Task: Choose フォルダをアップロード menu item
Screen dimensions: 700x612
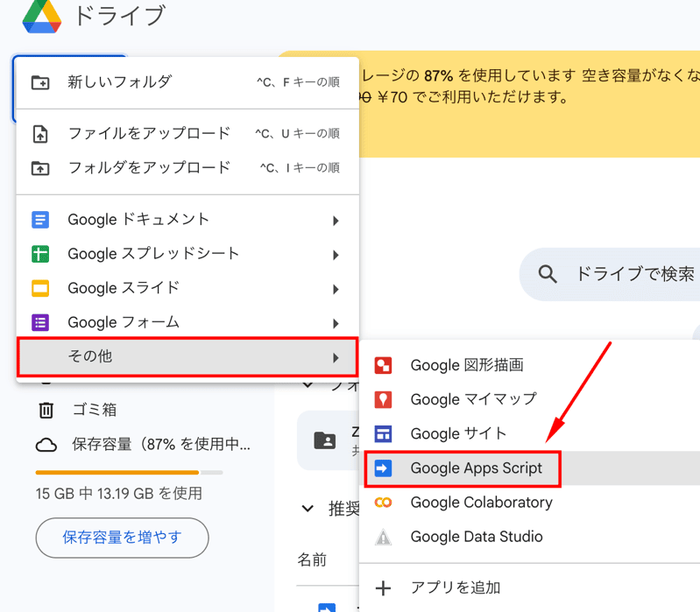Action: 187,168
